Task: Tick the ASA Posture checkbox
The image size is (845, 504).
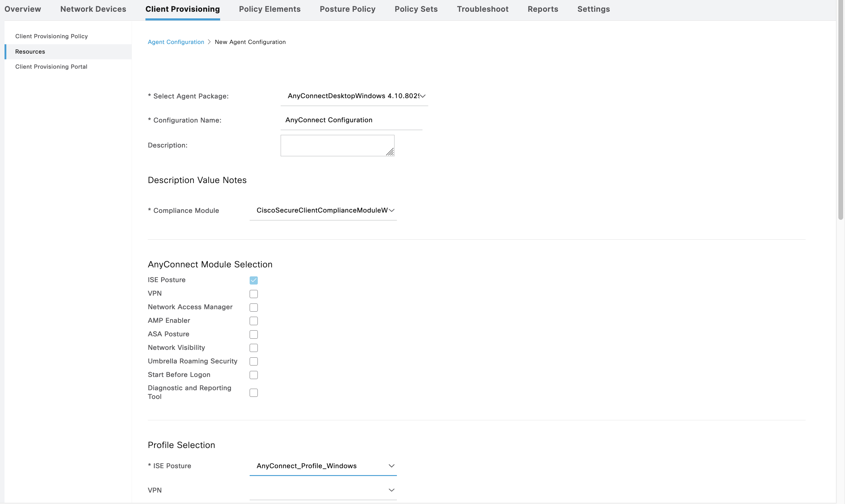Action: pos(253,334)
